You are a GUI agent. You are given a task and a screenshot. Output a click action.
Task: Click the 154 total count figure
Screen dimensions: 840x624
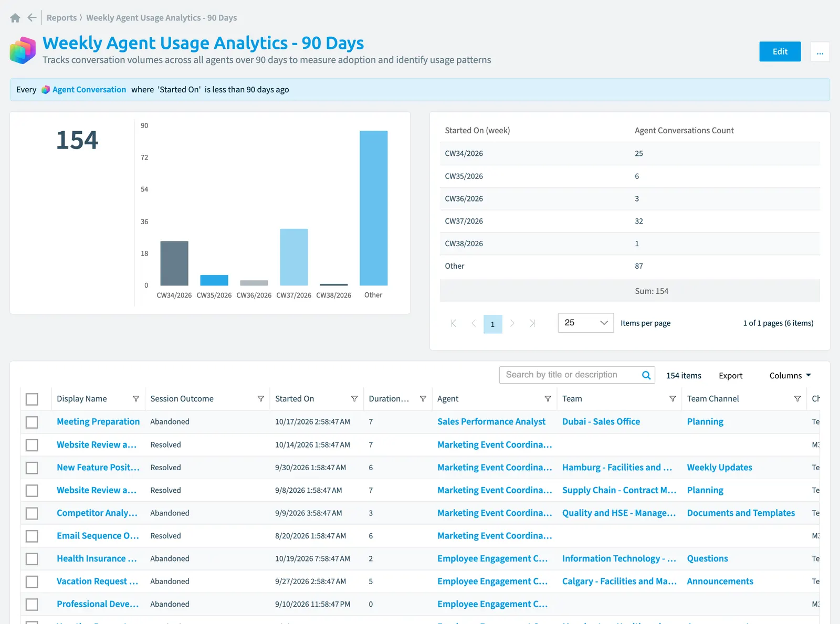point(77,140)
